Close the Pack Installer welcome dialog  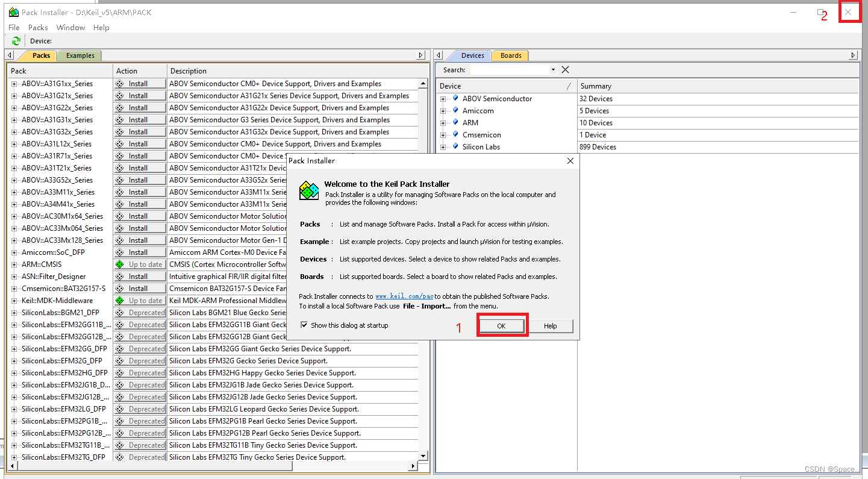click(x=570, y=161)
